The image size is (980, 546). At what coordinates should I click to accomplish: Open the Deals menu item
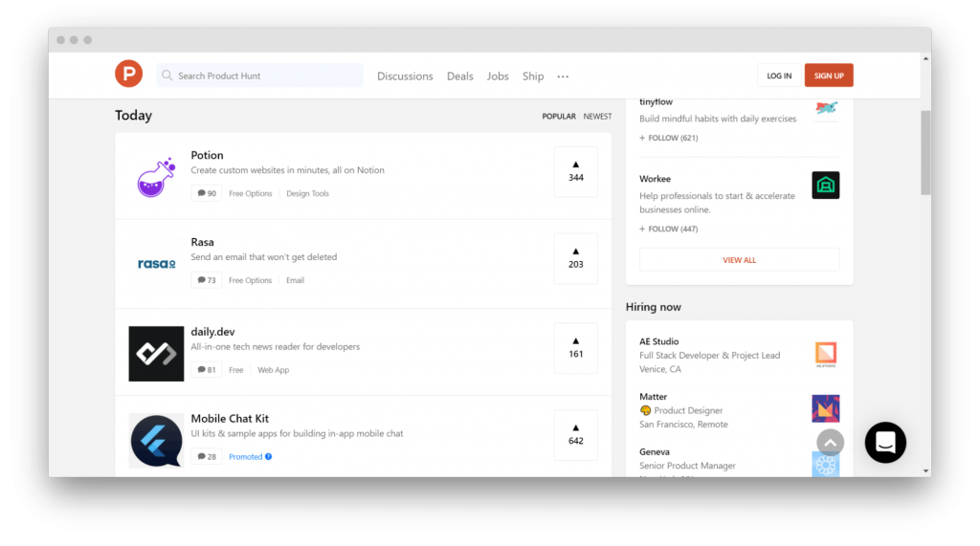pyautogui.click(x=460, y=76)
